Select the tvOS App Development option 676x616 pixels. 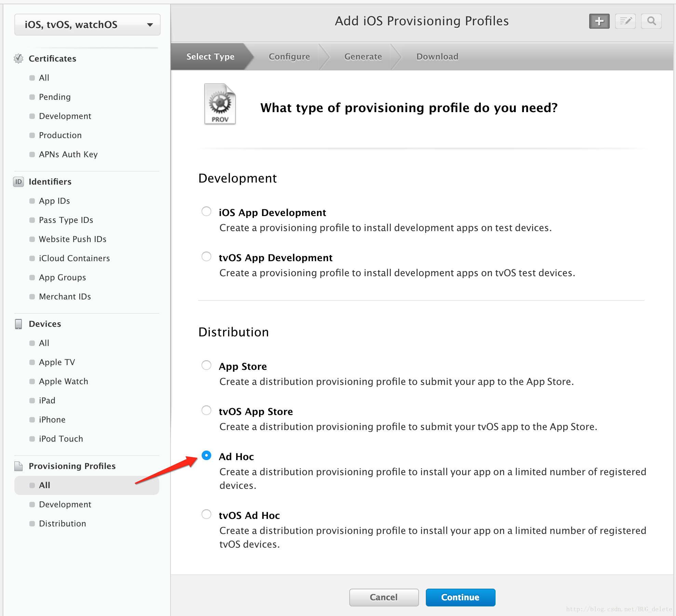point(206,256)
